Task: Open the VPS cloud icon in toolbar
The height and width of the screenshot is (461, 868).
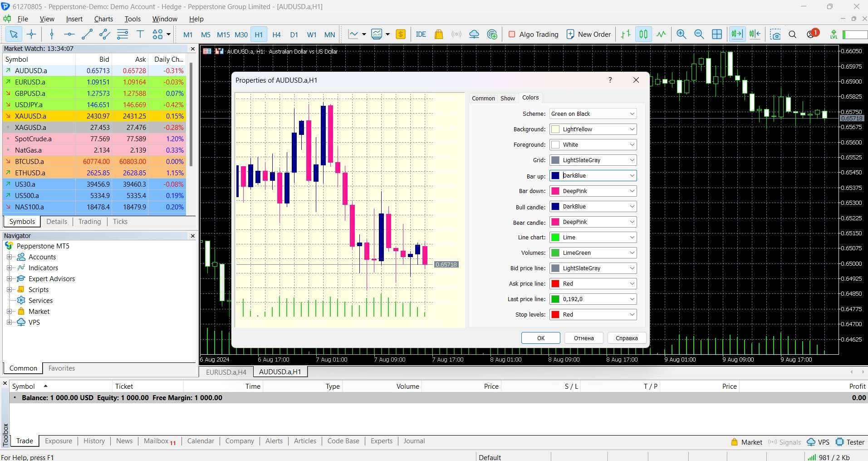Action: (x=474, y=34)
